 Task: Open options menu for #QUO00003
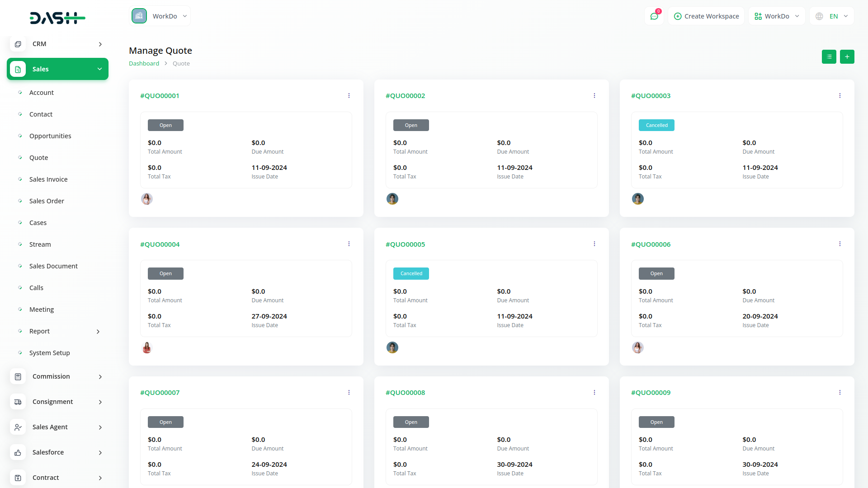click(840, 96)
